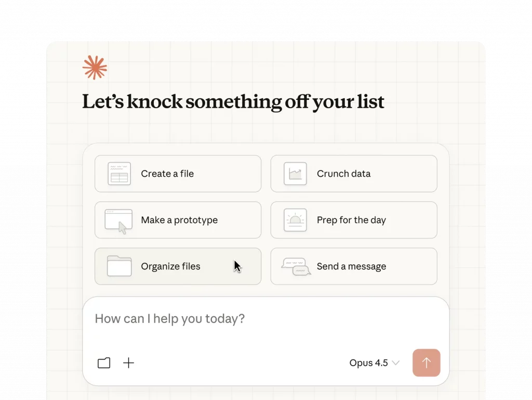This screenshot has width=532, height=400.
Task: Choose the Prep for the day action
Action: 353,220
